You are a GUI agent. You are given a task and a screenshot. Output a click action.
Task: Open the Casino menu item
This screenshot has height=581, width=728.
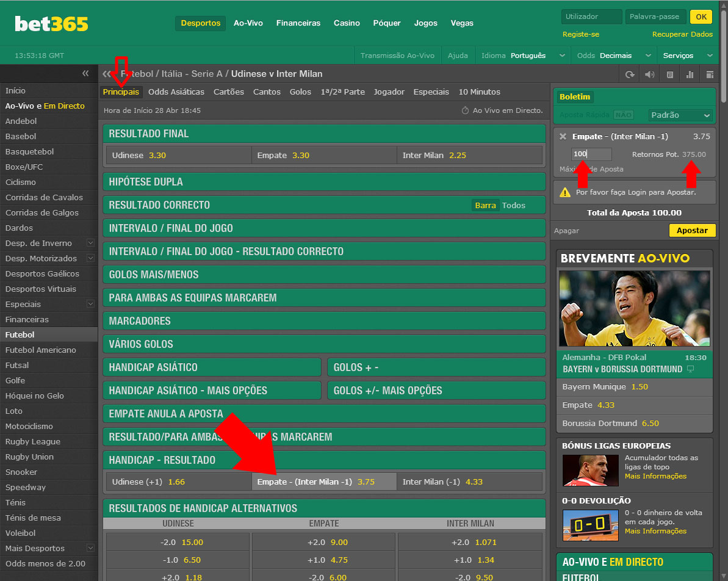click(347, 23)
